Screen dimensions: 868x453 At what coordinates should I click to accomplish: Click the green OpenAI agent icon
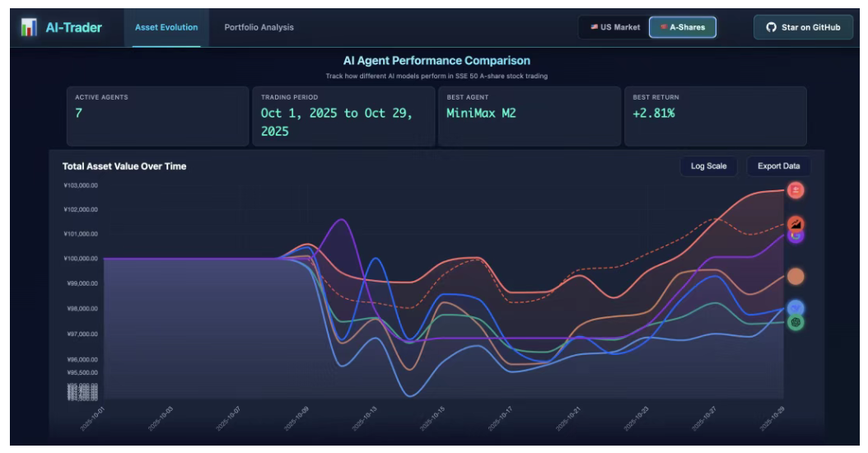pos(796,323)
